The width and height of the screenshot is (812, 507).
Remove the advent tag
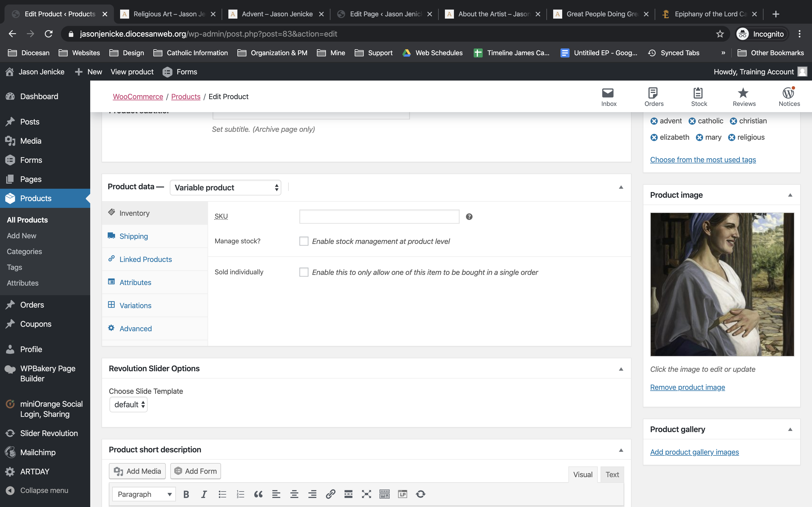point(654,121)
